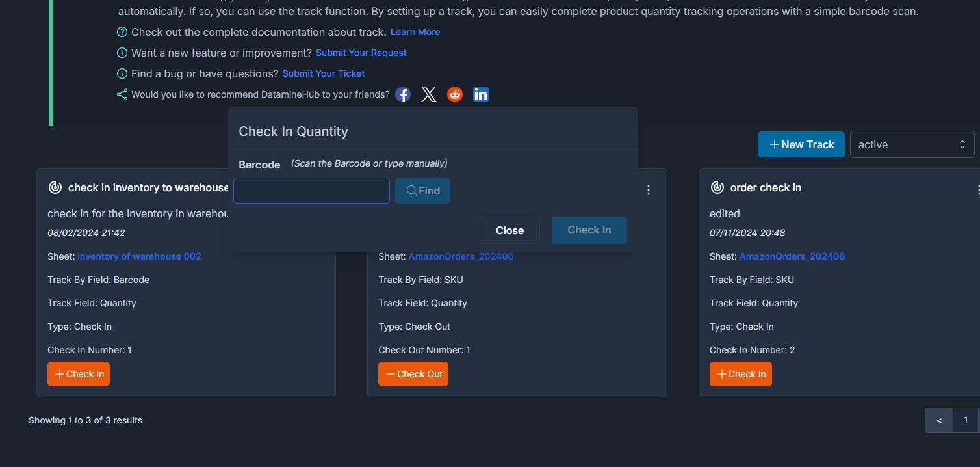The width and height of the screenshot is (980, 467).
Task: Open AmazonOrders_202406 link in the middle card
Action: [x=461, y=256]
